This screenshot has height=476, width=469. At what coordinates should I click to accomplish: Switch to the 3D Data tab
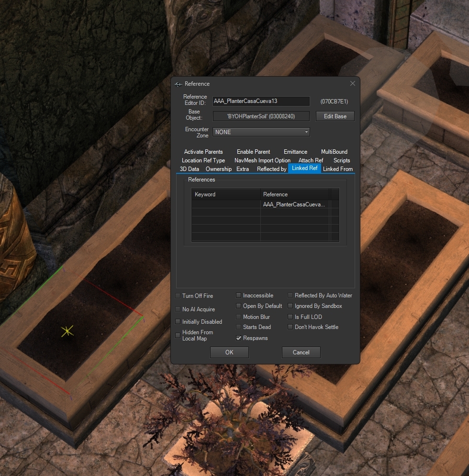pos(190,169)
